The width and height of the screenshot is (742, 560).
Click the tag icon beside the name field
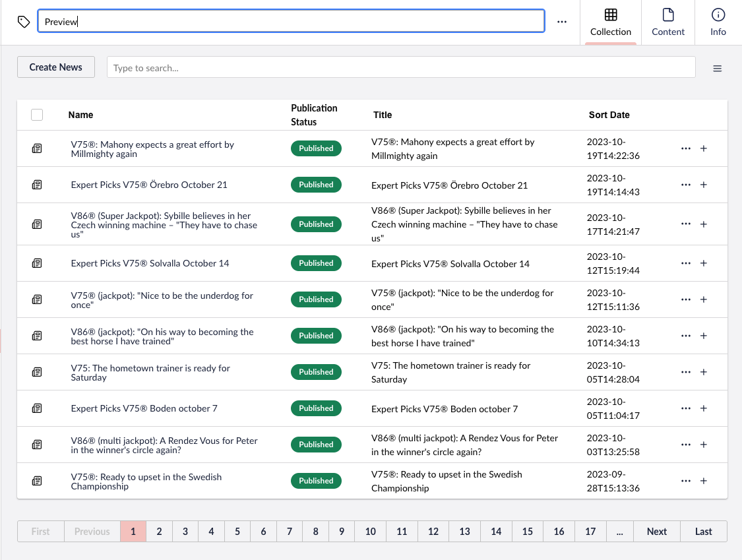[x=24, y=22]
